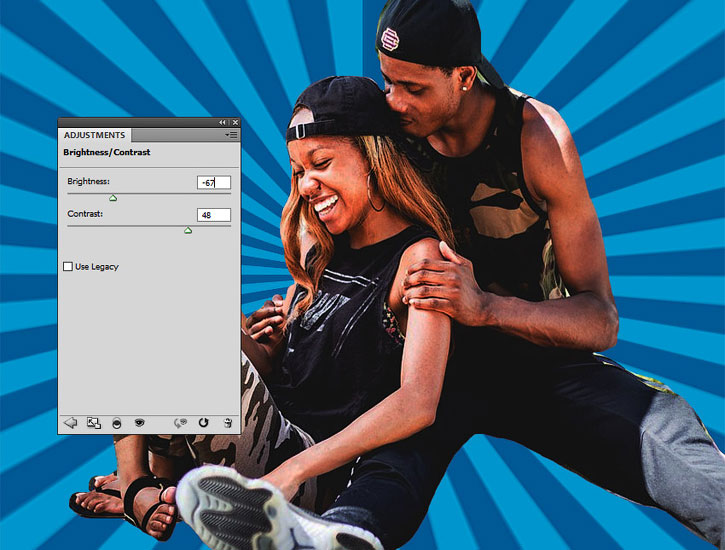
Task: Toggle adjustment layer visibility eye icon
Action: point(139,422)
